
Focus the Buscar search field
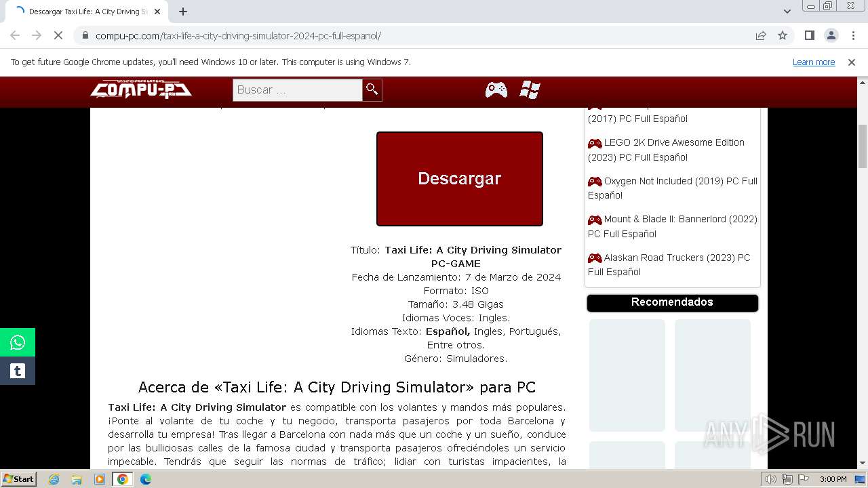(x=297, y=89)
